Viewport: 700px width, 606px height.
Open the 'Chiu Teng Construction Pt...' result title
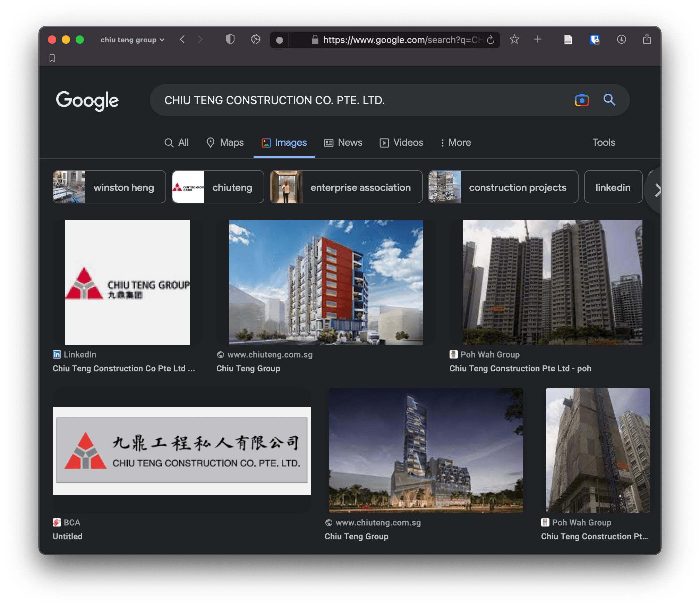click(595, 536)
